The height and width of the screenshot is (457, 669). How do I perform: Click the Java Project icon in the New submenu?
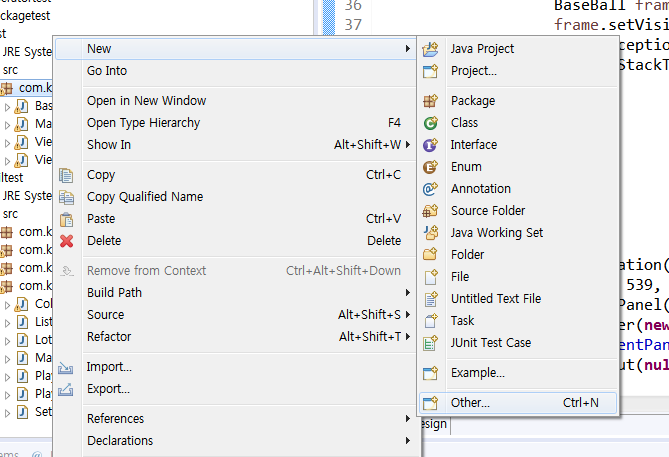430,49
